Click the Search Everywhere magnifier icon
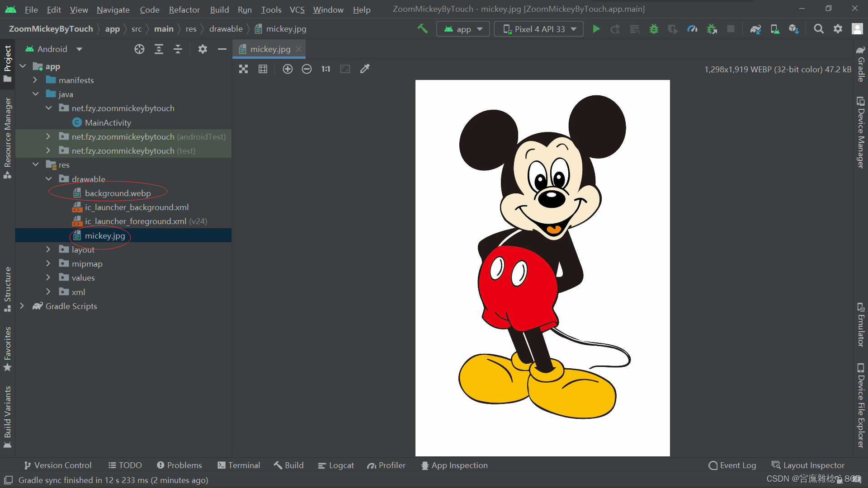 click(819, 29)
